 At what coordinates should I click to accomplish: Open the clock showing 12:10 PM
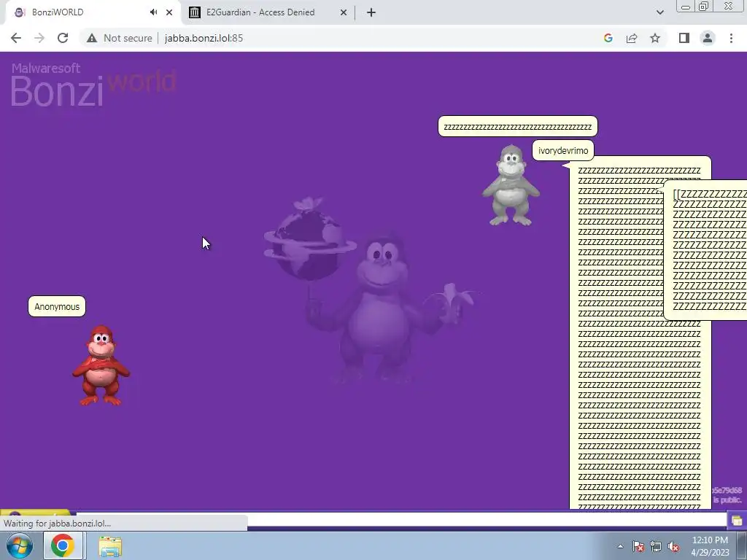pos(710,546)
